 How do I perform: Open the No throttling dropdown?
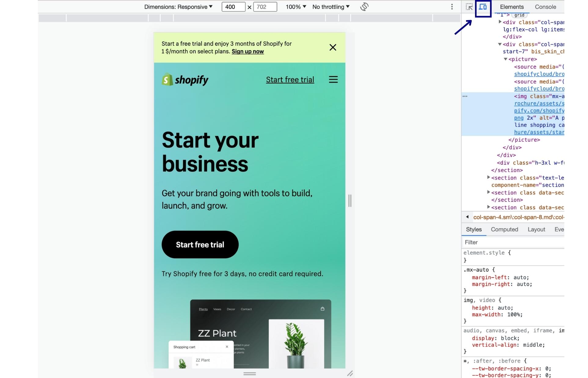coord(331,7)
